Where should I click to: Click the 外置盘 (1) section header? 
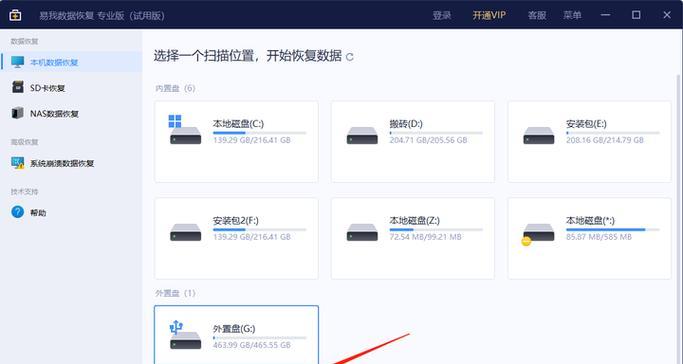[x=175, y=293]
